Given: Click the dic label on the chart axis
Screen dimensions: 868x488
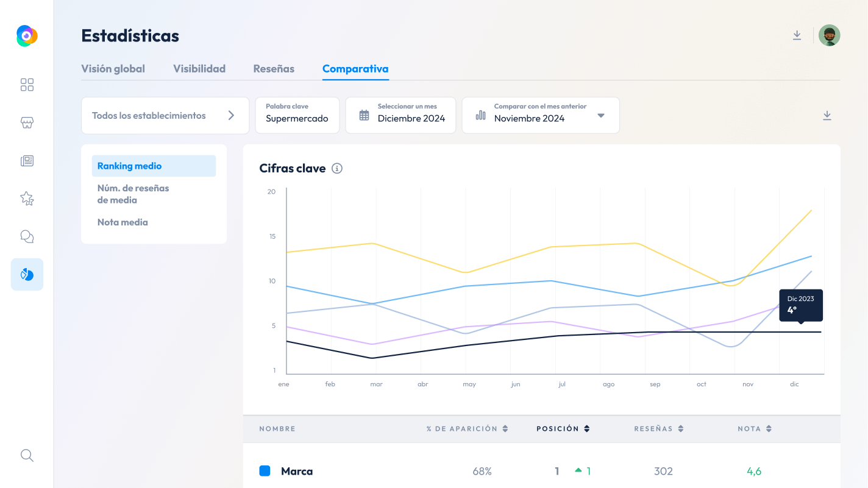Looking at the screenshot, I should pos(794,384).
